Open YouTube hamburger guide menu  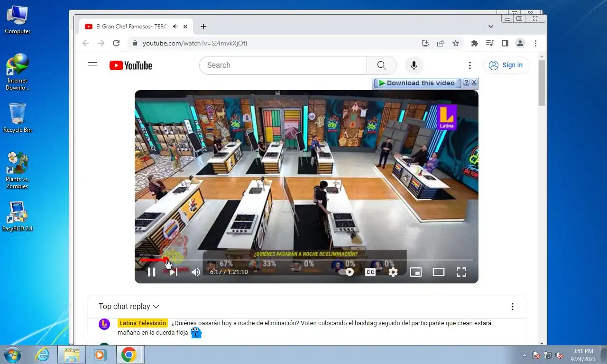click(92, 65)
